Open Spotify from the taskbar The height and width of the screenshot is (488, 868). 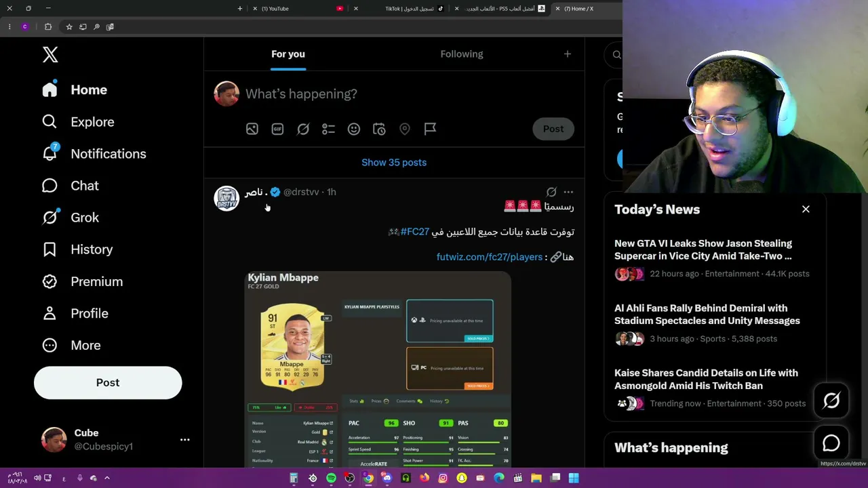click(331, 479)
